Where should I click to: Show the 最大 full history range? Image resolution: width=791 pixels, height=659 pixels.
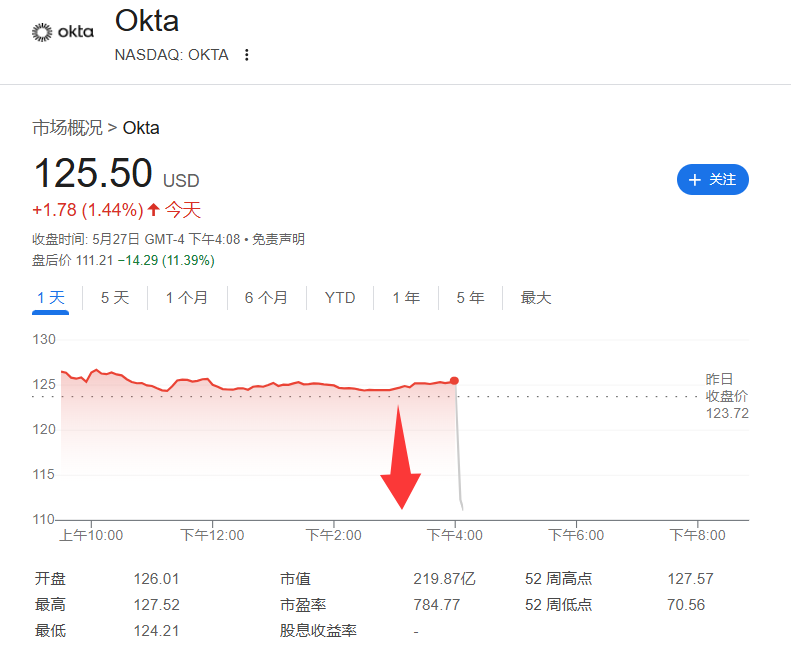[536, 298]
